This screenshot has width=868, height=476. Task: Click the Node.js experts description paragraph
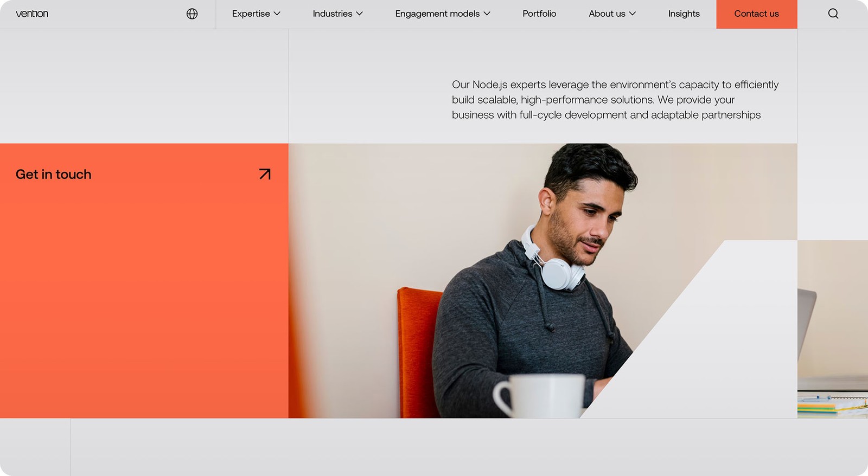pyautogui.click(x=615, y=100)
